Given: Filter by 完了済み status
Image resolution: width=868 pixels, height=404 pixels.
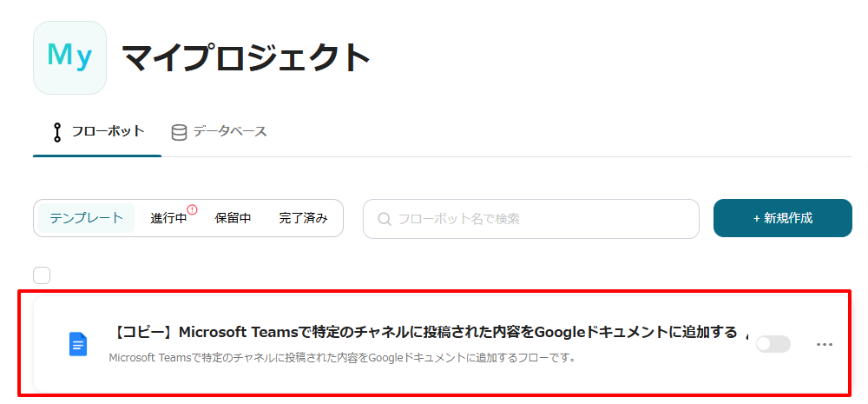Looking at the screenshot, I should (303, 218).
